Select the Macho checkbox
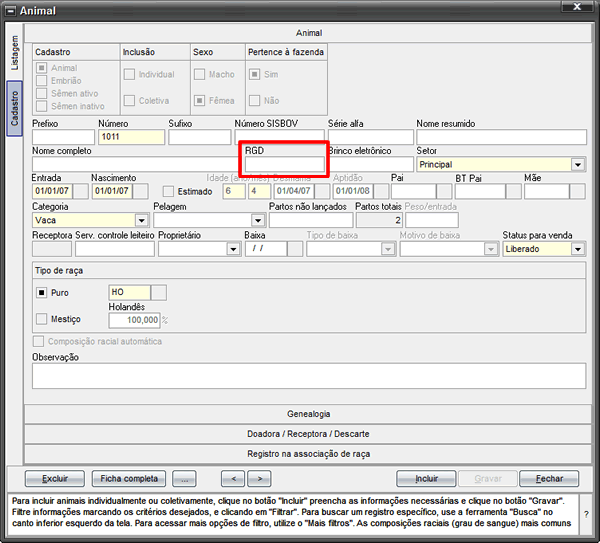 pos(199,74)
